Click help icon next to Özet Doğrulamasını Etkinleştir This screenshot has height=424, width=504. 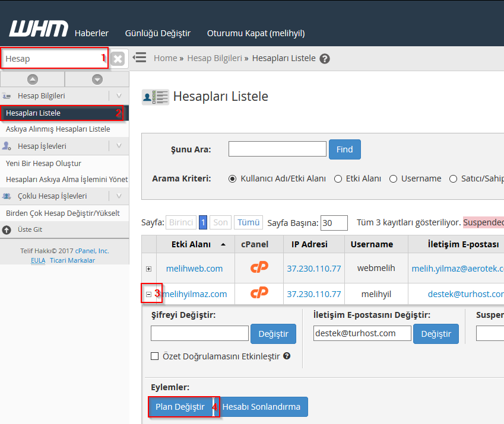tap(287, 356)
